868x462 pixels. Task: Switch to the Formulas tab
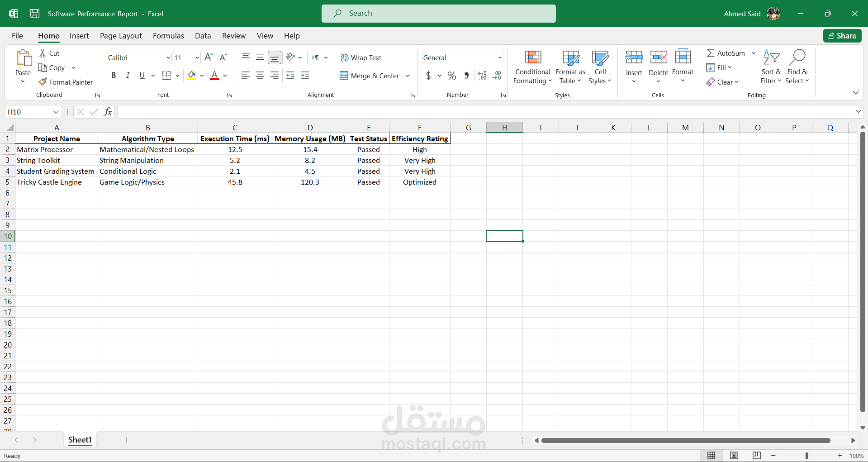click(x=168, y=36)
